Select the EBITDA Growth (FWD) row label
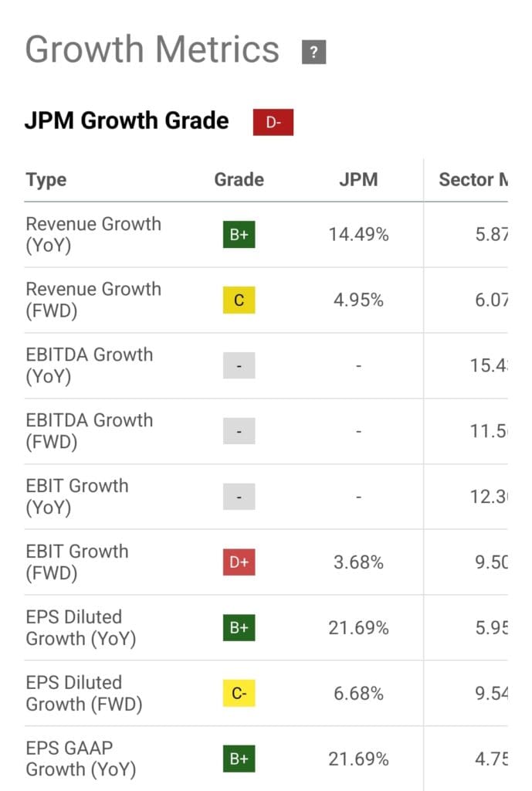The image size is (532, 791). coord(90,431)
